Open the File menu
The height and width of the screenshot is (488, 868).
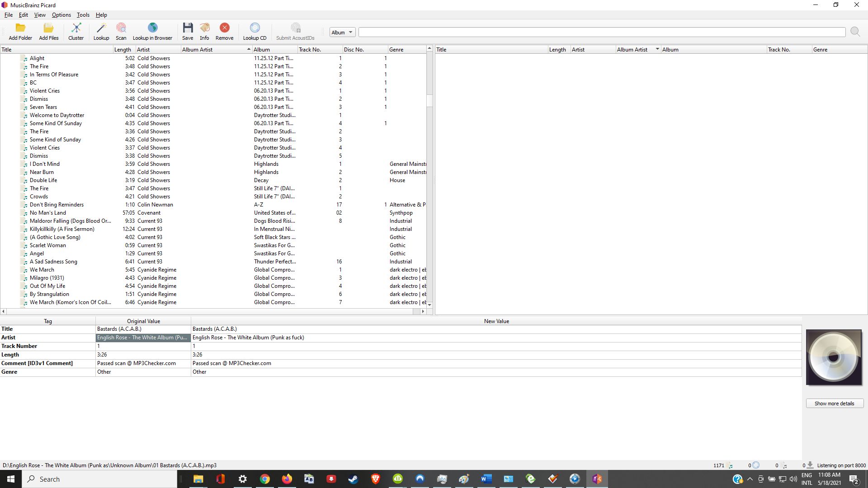[x=9, y=15]
